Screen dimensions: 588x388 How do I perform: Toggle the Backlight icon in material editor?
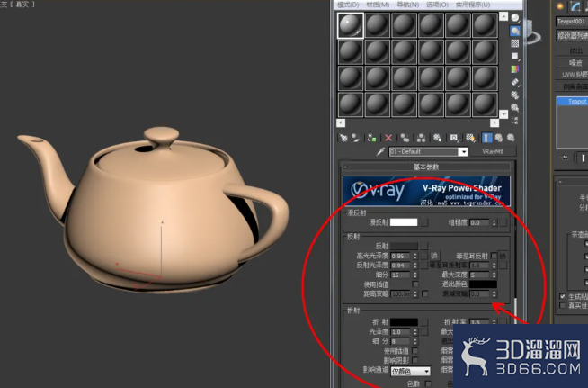click(x=515, y=31)
